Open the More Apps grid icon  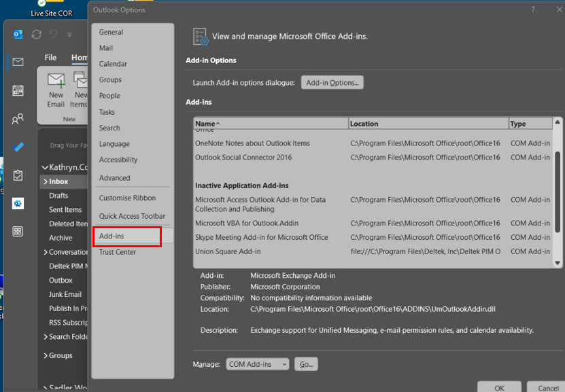click(x=18, y=232)
